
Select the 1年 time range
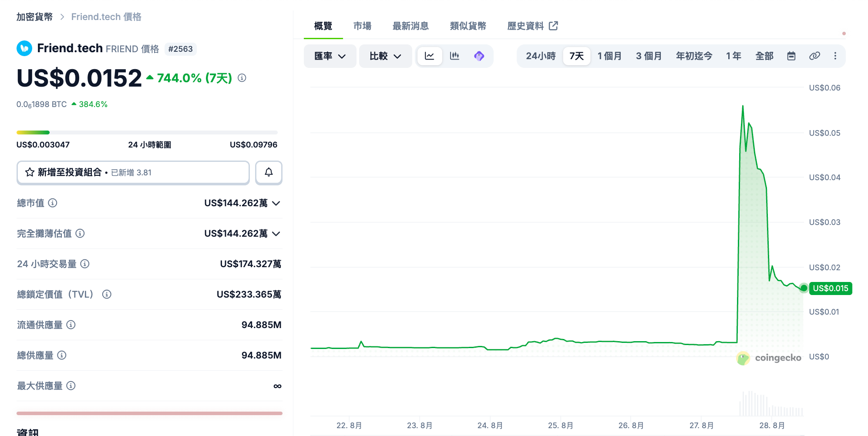coord(734,56)
